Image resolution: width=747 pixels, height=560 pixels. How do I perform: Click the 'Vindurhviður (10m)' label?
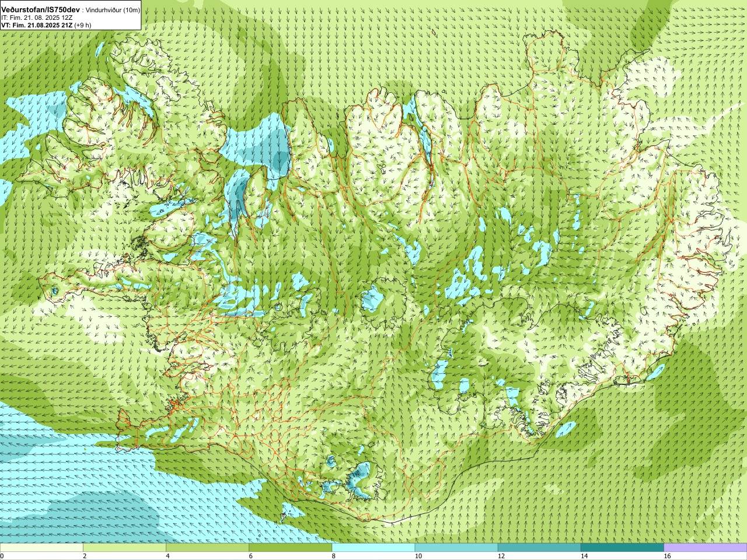112,10
